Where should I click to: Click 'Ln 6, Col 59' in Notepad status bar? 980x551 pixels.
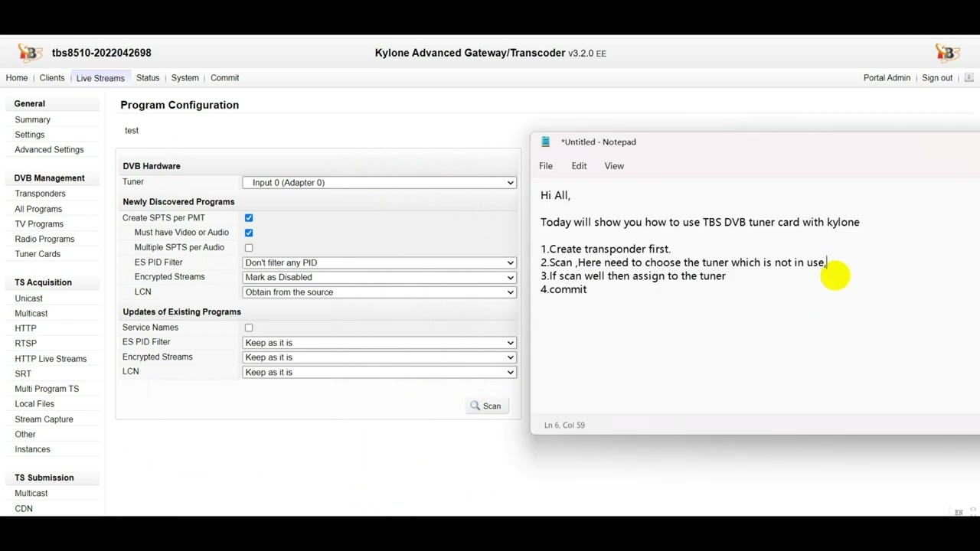coord(564,425)
